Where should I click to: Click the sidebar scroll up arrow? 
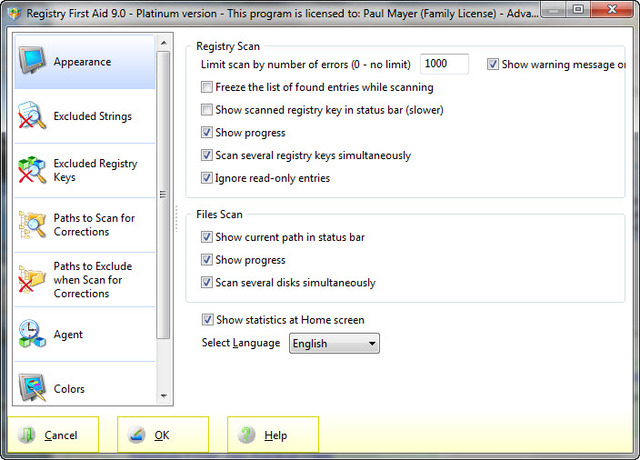click(x=164, y=43)
